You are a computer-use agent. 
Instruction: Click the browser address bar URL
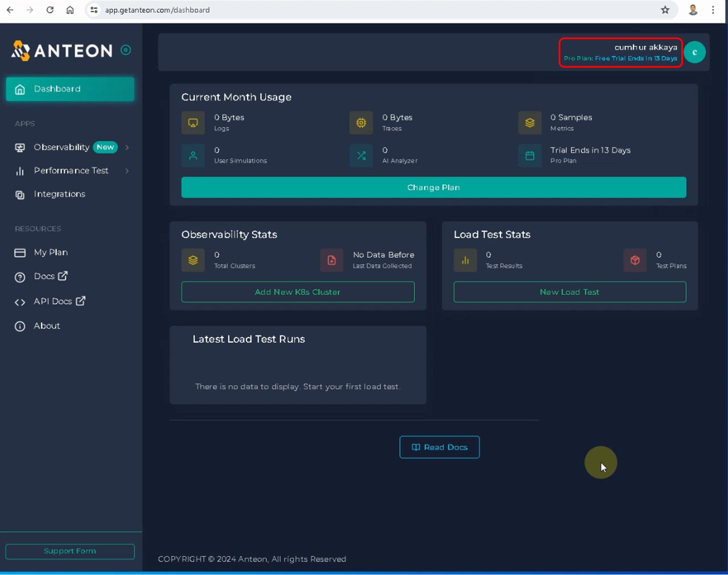pyautogui.click(x=157, y=10)
